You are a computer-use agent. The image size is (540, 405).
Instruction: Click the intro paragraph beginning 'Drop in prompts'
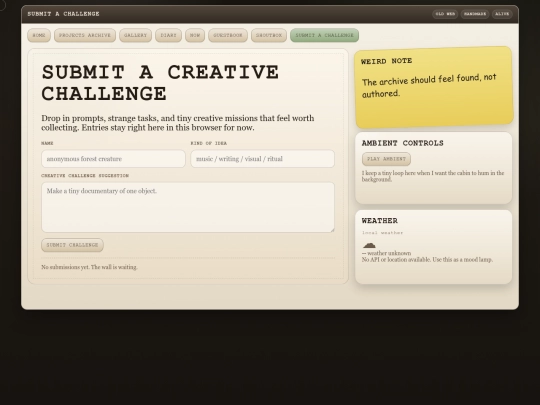(178, 123)
